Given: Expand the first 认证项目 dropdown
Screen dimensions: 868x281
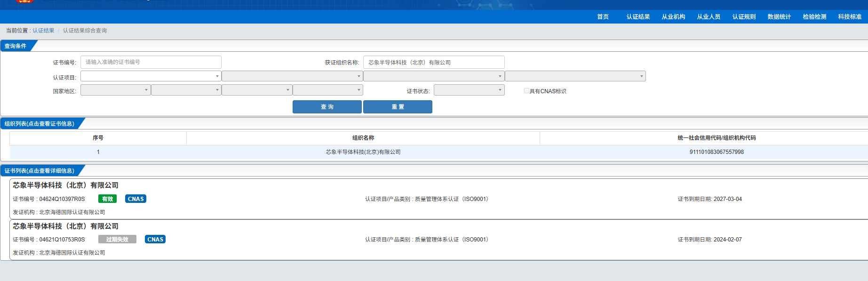Looking at the screenshot, I should click(x=151, y=76).
